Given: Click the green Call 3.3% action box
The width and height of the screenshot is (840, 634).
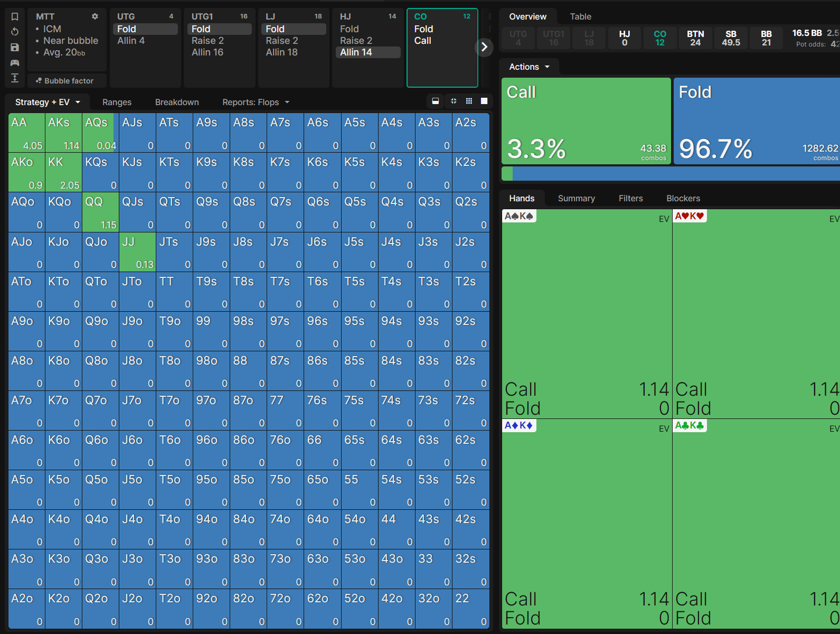Looking at the screenshot, I should coord(586,122).
